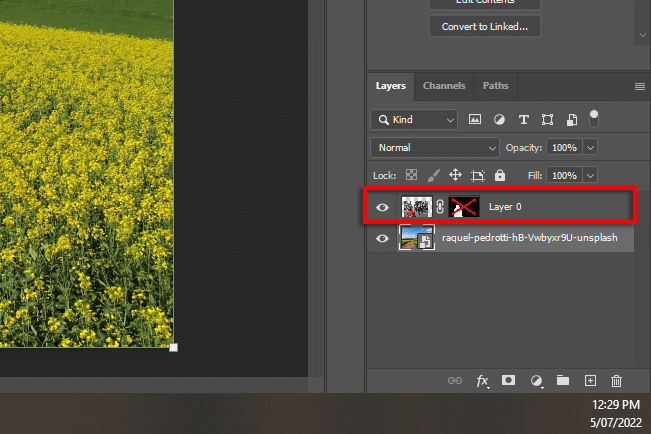Hide the raquel-pedrotti layer eye icon

tap(382, 239)
